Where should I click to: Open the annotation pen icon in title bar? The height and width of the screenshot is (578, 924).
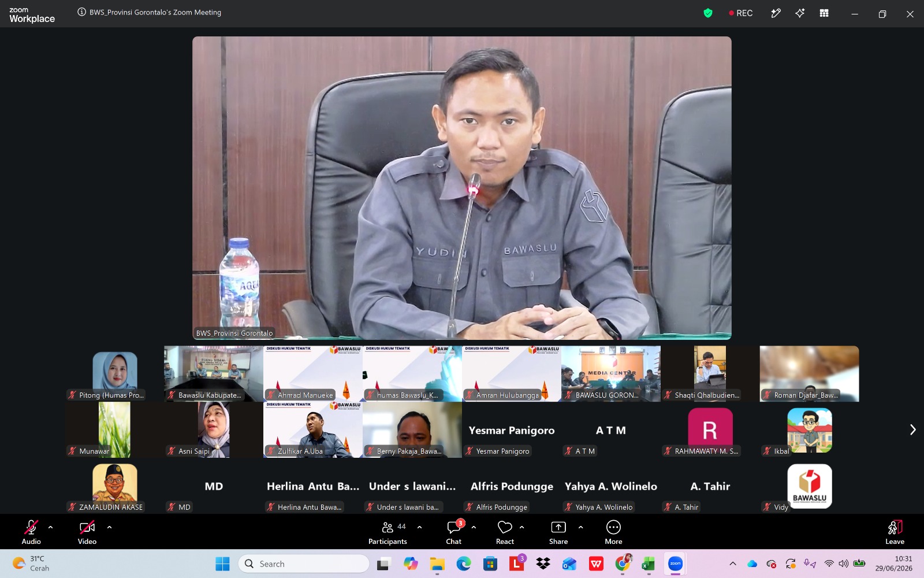(x=776, y=13)
